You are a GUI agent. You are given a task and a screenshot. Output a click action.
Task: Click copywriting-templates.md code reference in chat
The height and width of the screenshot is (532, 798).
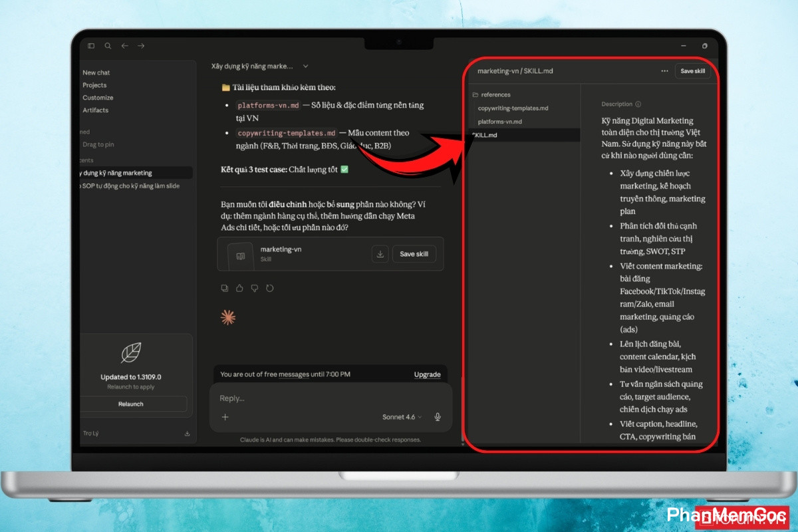tap(287, 133)
